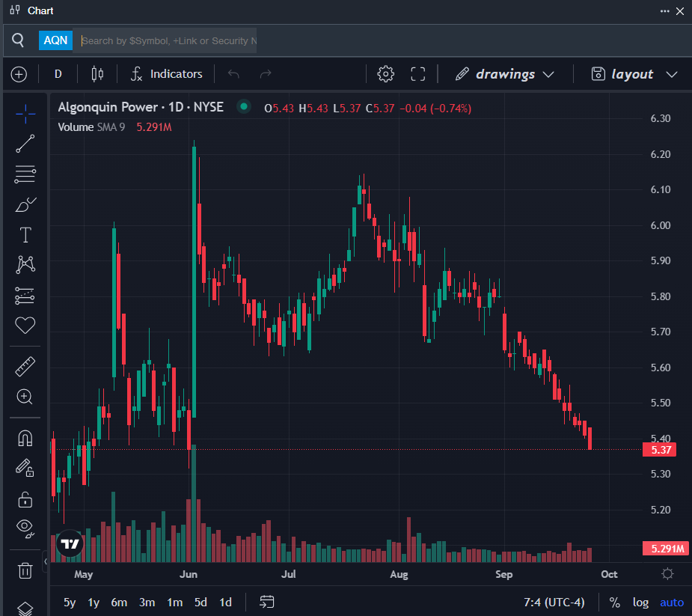Image resolution: width=692 pixels, height=616 pixels.
Task: Activate the zoom in tool
Action: pyautogui.click(x=25, y=397)
